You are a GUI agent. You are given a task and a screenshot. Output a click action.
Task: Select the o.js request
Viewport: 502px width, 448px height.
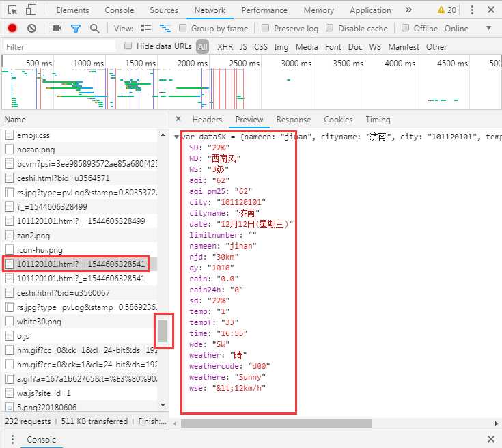point(79,336)
